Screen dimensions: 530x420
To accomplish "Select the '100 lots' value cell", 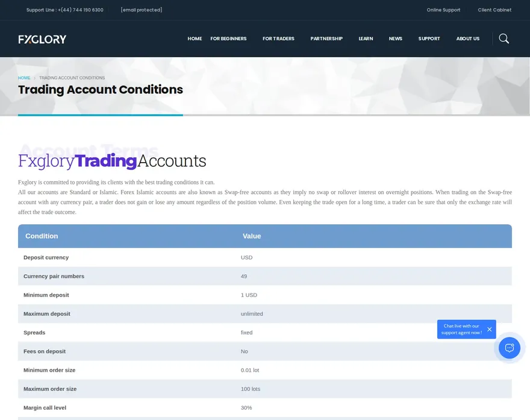I will 251,389.
